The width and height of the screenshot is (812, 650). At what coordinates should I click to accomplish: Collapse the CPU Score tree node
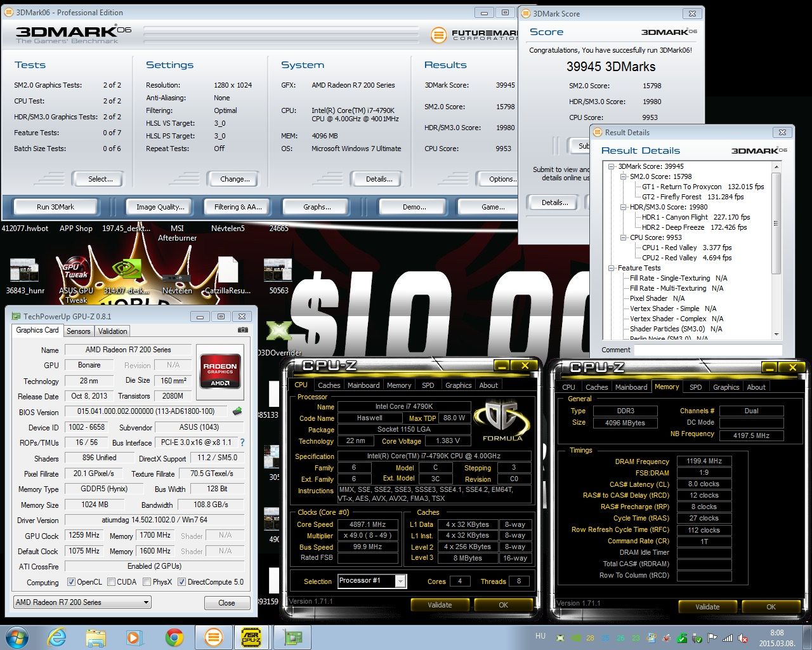pos(624,237)
